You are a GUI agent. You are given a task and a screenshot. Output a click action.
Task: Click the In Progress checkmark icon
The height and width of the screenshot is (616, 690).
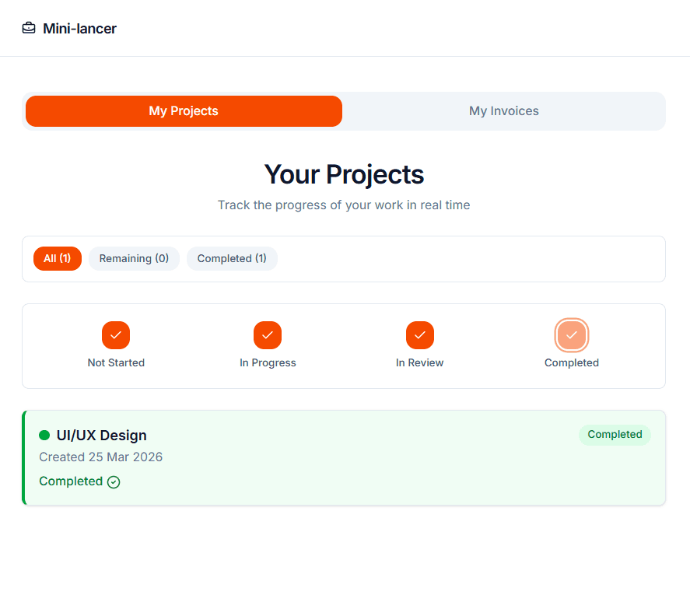coord(268,335)
